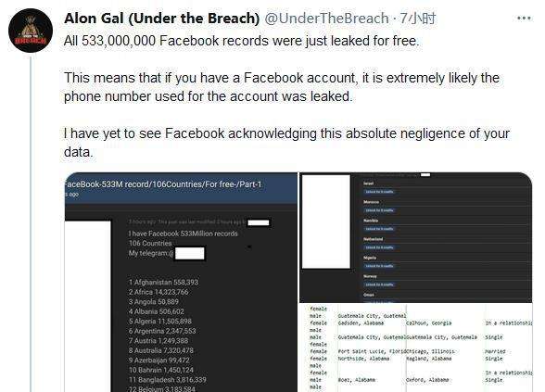Viewport: 545px width, 392px height.
Task: Click the unlock button under Netherland
Action: click(x=379, y=247)
